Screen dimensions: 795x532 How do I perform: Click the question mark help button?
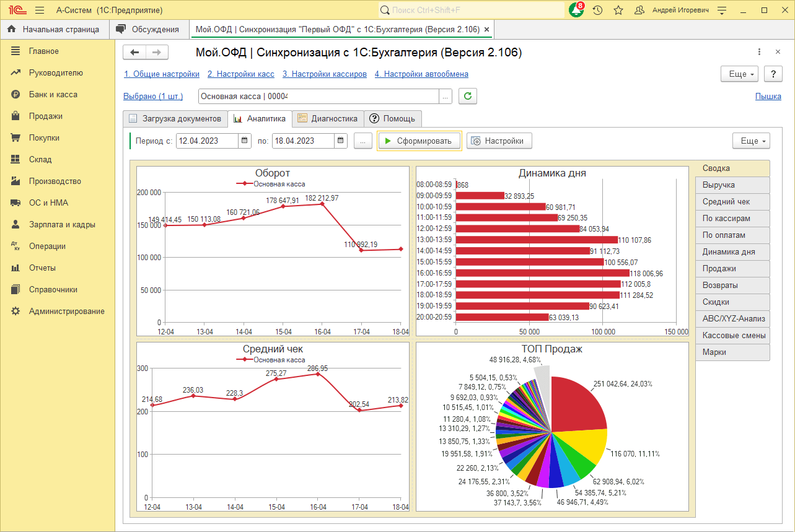point(773,74)
